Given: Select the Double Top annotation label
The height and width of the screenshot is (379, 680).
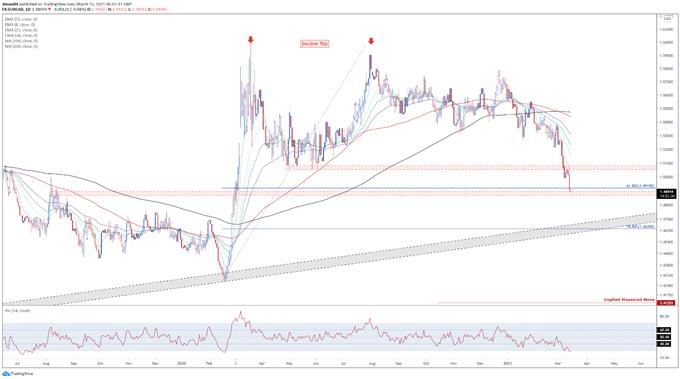Looking at the screenshot, I should click(x=314, y=44).
